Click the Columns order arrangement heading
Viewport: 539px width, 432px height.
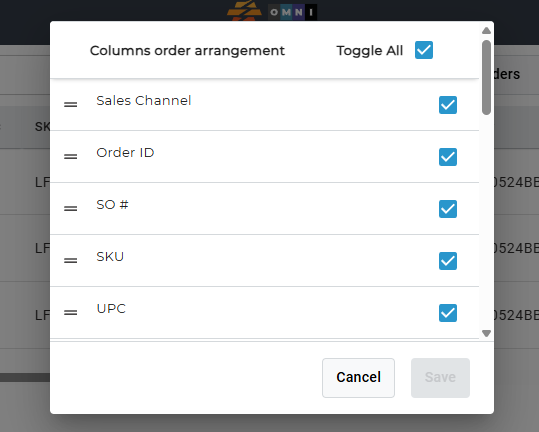pos(187,51)
